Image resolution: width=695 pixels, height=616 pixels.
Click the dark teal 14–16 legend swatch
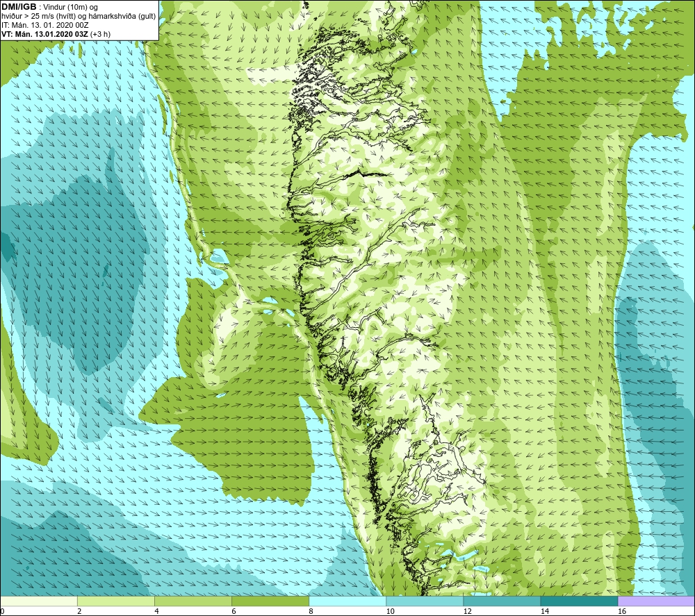point(579,601)
